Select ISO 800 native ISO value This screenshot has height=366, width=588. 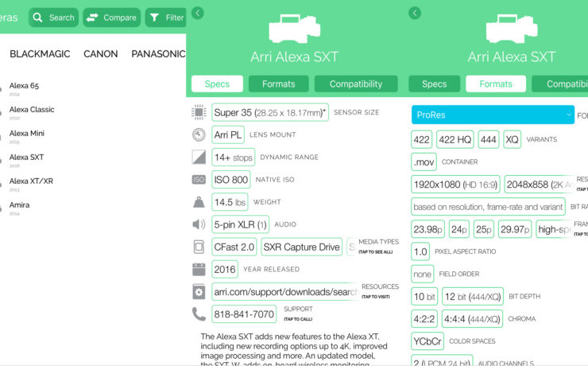(x=231, y=180)
